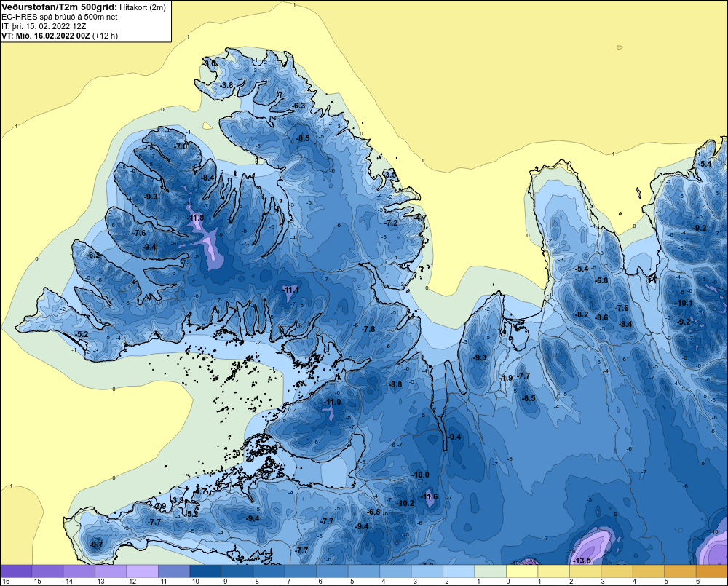Image resolution: width=728 pixels, height=586 pixels.
Task: Click the -9.7 temperature label on the map
Action: [96, 545]
